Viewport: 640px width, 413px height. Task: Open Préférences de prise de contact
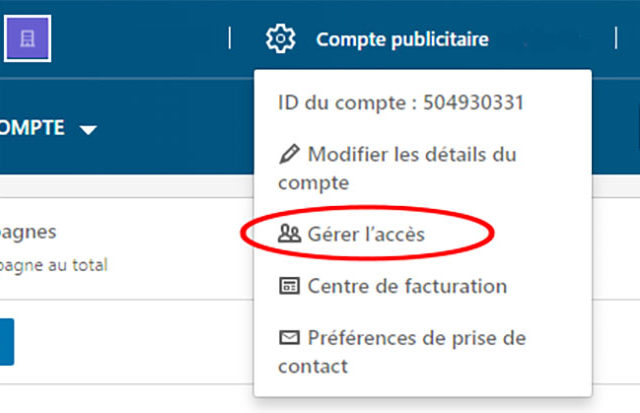[x=402, y=351]
